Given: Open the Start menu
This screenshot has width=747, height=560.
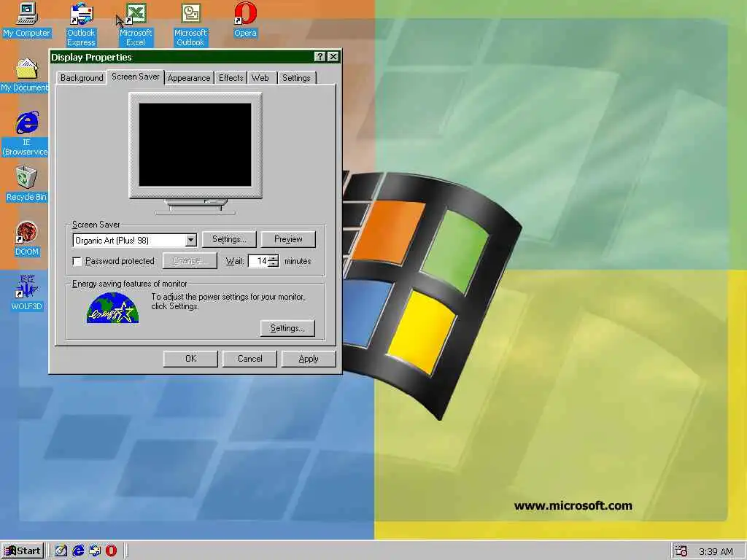Looking at the screenshot, I should 23,551.
